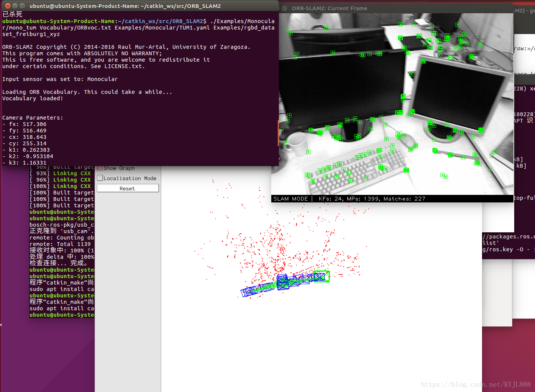Click '[ 93%] Linking CXX' in back terminal
Image resolution: width=535 pixels, height=392 pixels.
click(60, 173)
